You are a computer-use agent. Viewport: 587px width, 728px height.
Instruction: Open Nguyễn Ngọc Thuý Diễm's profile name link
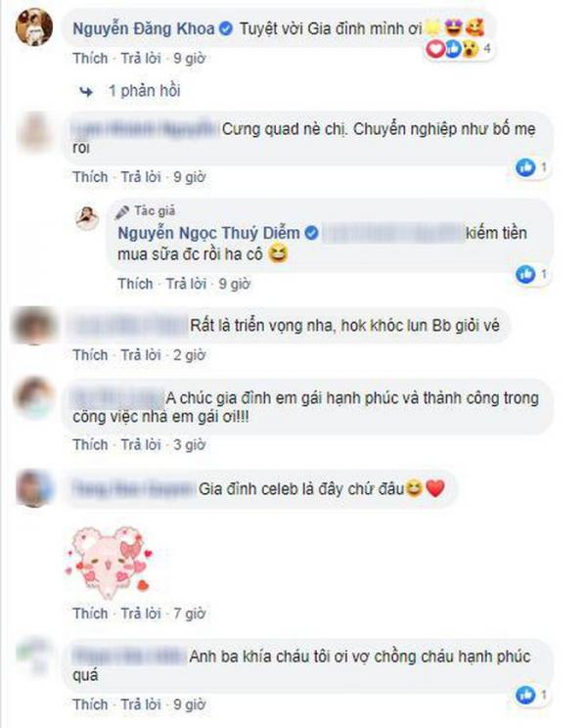pos(208,233)
